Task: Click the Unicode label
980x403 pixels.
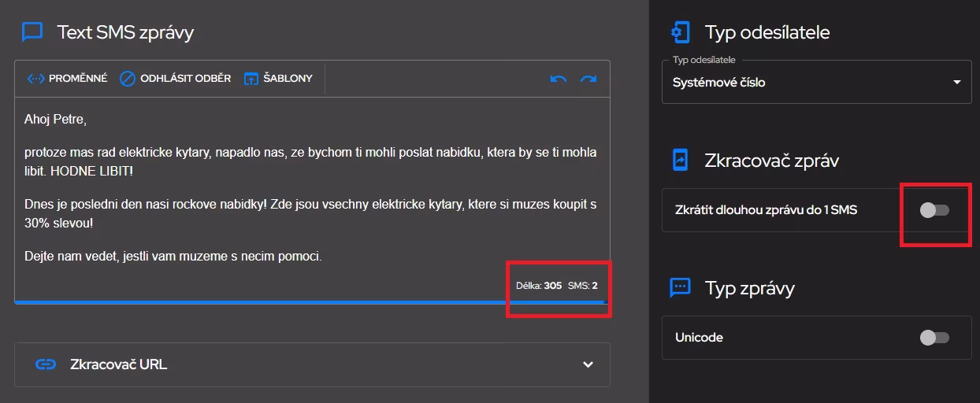Action: [699, 338]
